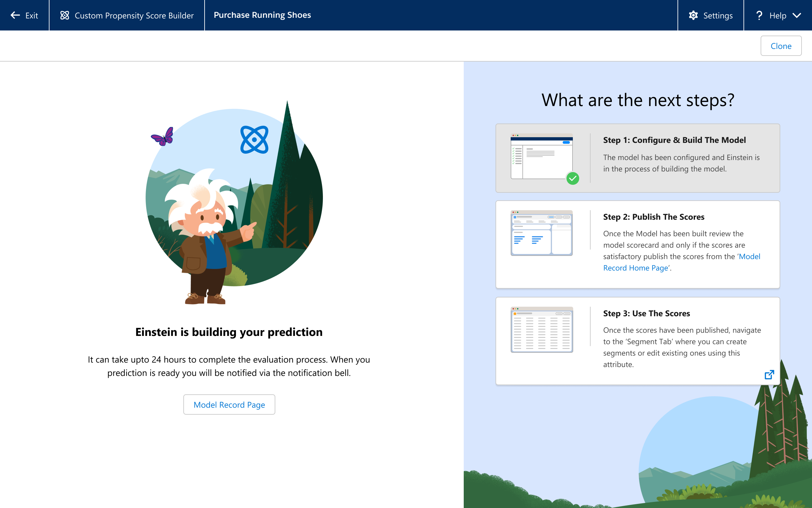Select the Purchase Running Shoes title
The width and height of the screenshot is (812, 508).
[x=262, y=15]
